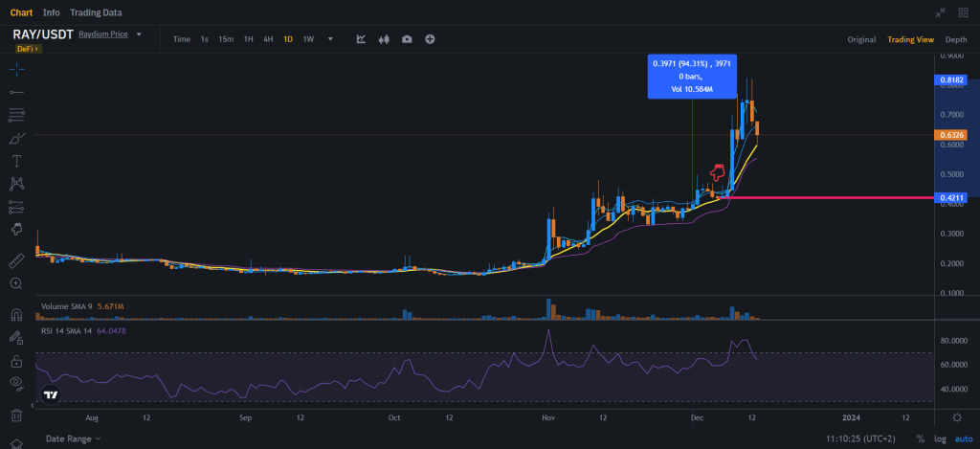Select the trend line drawing tool
980x449 pixels.
tap(16, 92)
